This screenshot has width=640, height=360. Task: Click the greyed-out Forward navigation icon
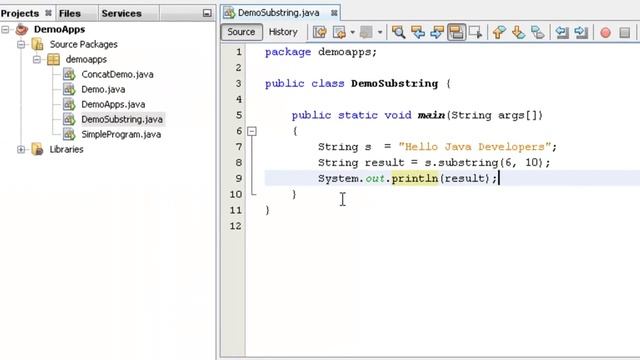(366, 32)
